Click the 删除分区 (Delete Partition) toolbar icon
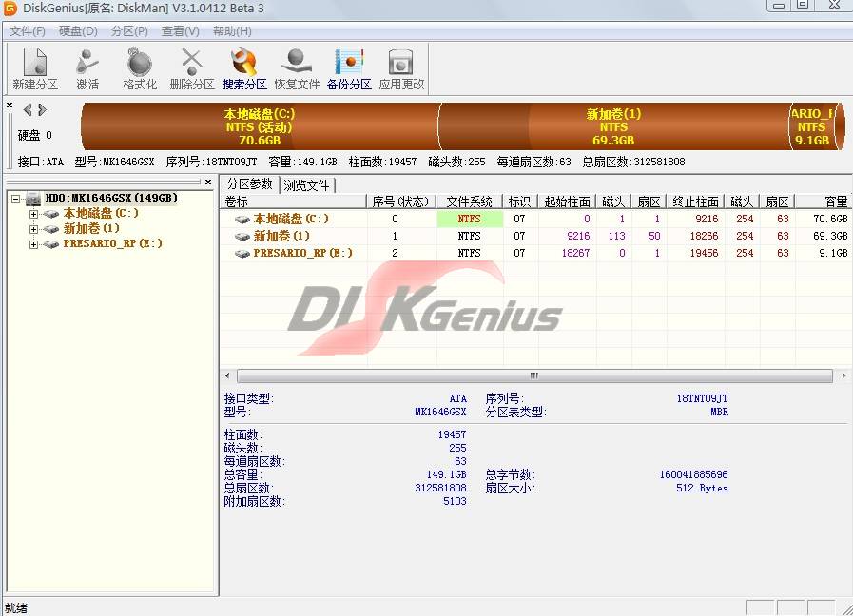Screen dimensions: 853x616 pos(192,69)
